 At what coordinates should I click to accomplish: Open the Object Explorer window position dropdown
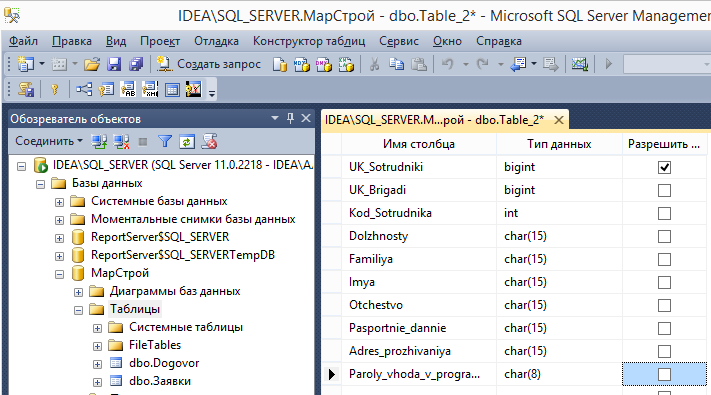pyautogui.click(x=275, y=118)
